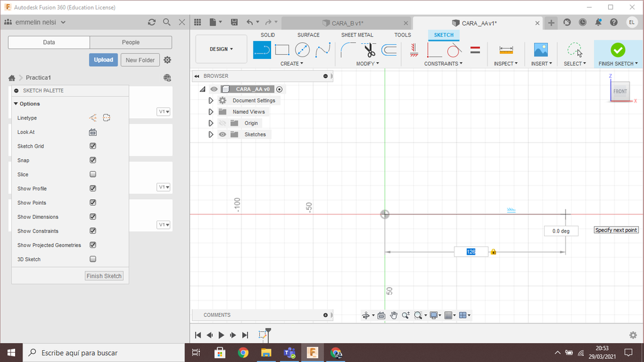This screenshot has width=644, height=362.
Task: Click Finish Sketch in Sketch Palette
Action: 104,276
